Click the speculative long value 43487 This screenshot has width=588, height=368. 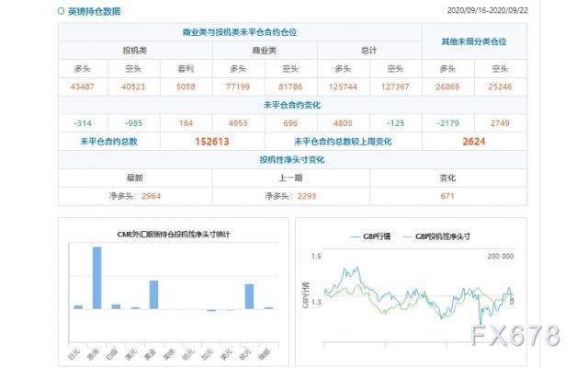click(x=83, y=86)
